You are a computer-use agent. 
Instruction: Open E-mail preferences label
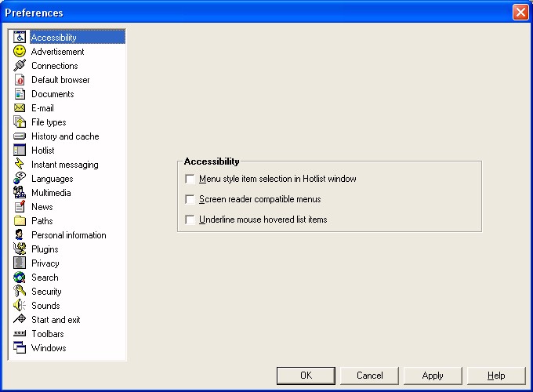click(42, 108)
